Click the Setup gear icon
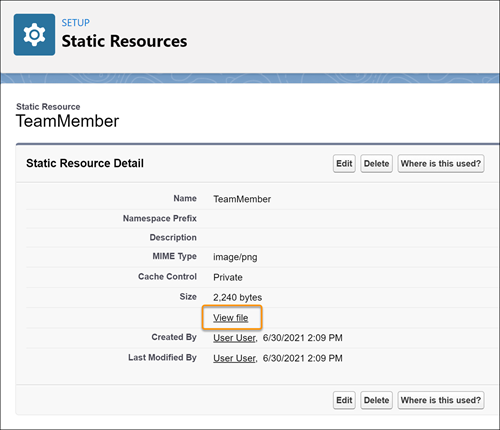 click(x=34, y=35)
